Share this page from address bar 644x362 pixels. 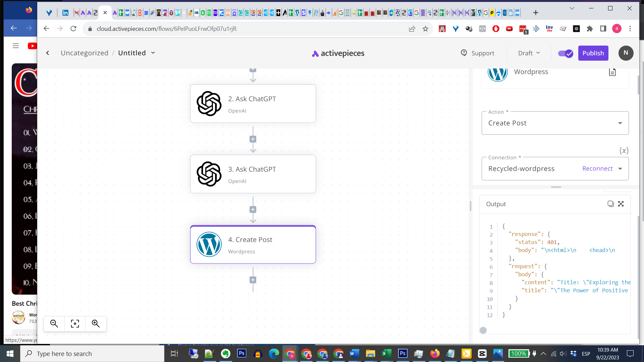tap(412, 29)
